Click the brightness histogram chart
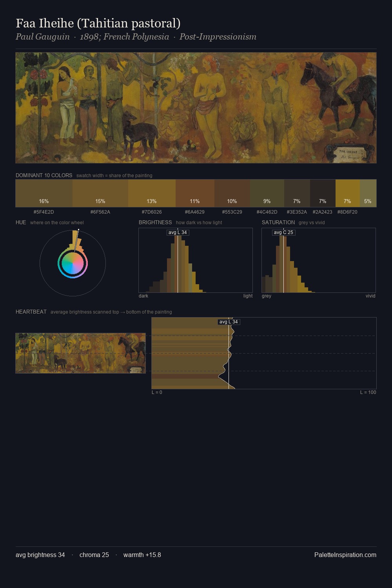Viewport: 392px width, 588px height. point(196,260)
